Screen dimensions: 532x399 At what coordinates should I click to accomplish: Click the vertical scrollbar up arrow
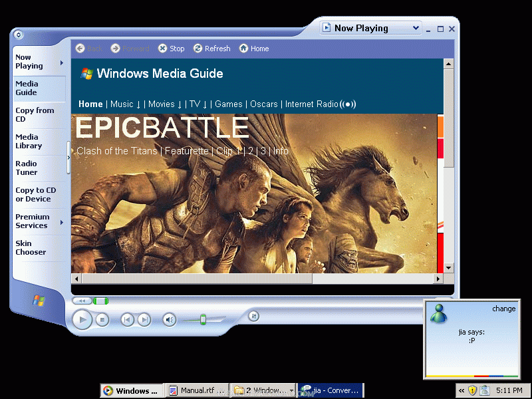(x=449, y=64)
